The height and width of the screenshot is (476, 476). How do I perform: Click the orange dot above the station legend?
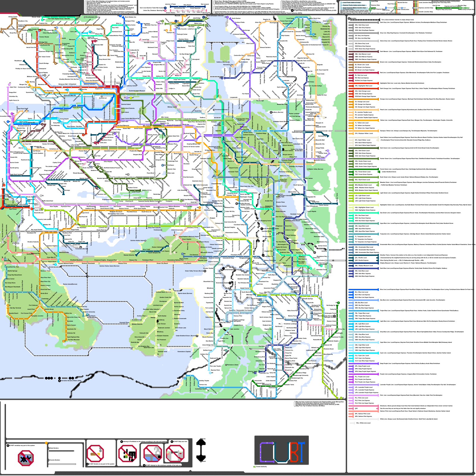[46, 443]
